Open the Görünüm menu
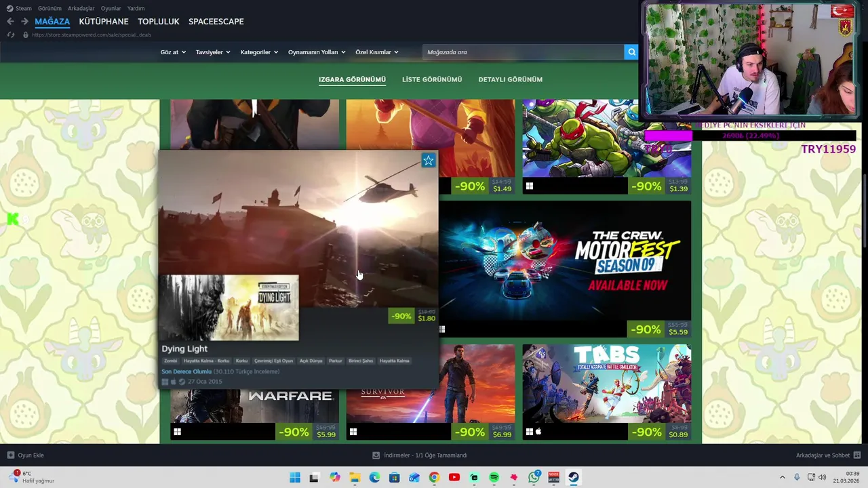This screenshot has width=868, height=488. click(50, 8)
